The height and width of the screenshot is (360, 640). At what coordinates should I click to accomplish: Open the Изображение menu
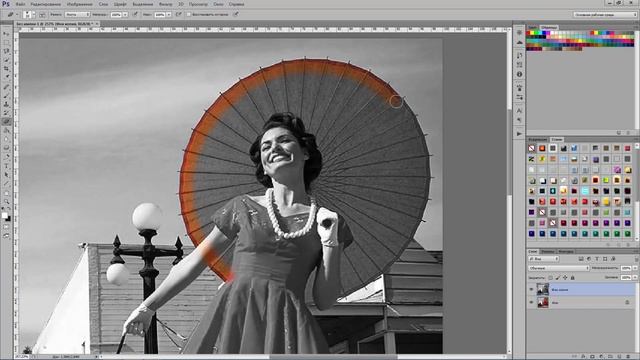80,4
